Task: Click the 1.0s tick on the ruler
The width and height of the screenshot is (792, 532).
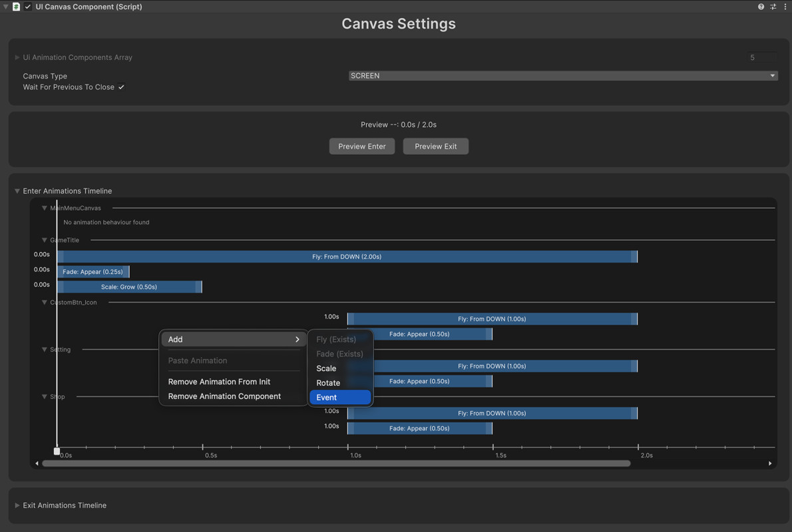Action: click(348, 447)
